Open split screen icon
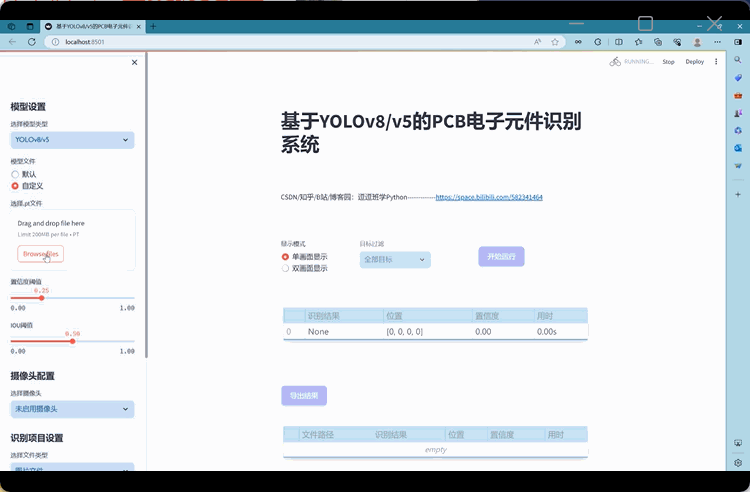Image resolution: width=750 pixels, height=492 pixels. click(x=618, y=42)
